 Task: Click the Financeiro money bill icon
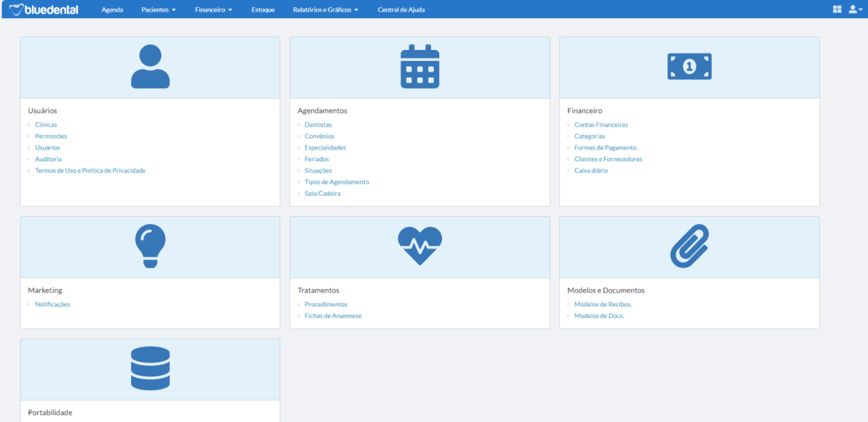[x=689, y=66]
